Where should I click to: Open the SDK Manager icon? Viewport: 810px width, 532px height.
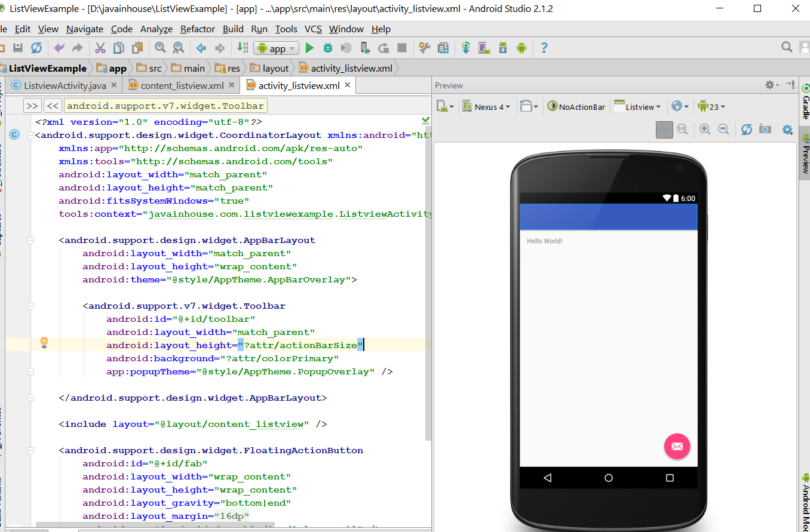tap(503, 48)
